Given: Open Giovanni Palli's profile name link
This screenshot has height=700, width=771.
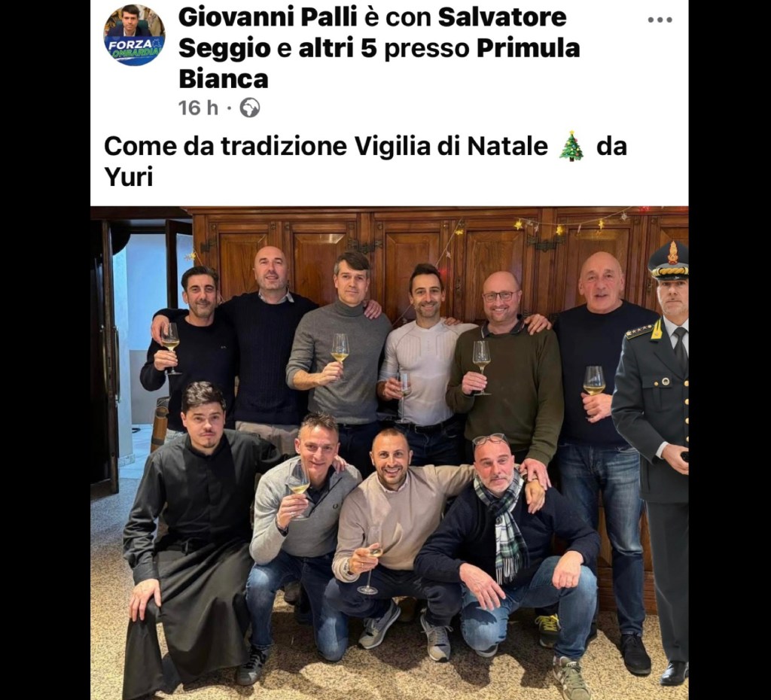Looking at the screenshot, I should point(267,17).
